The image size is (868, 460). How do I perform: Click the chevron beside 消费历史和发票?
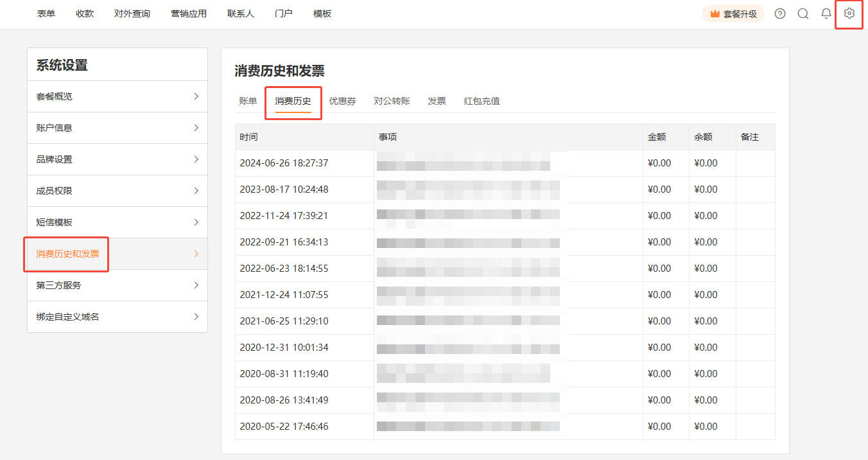[x=196, y=254]
